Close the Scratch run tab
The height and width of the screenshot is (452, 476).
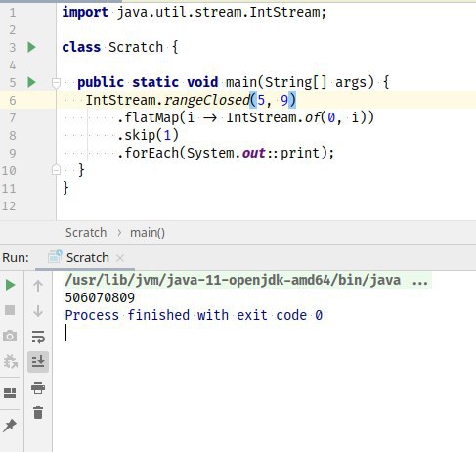coord(120,258)
